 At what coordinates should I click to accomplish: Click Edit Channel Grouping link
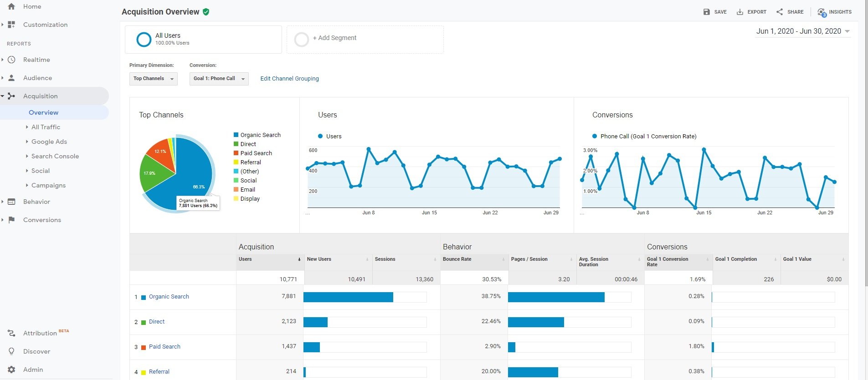(289, 79)
